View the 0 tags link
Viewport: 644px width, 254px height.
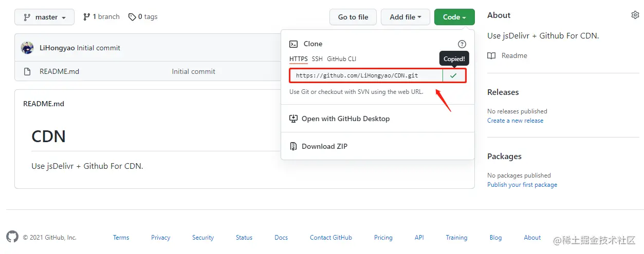(x=143, y=17)
